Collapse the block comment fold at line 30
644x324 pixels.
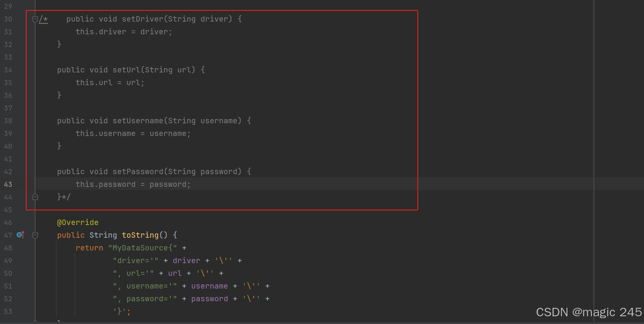tap(35, 19)
